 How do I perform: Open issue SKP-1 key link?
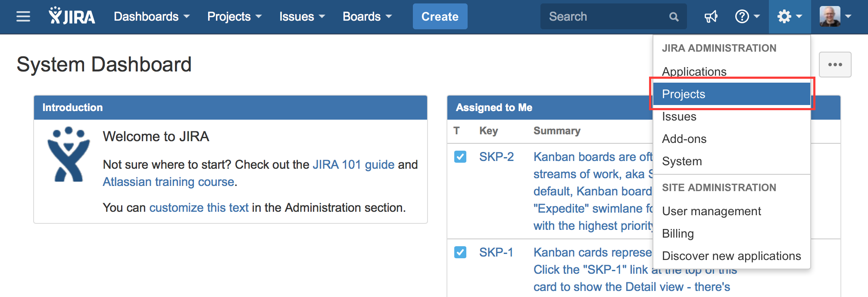pyautogui.click(x=496, y=252)
